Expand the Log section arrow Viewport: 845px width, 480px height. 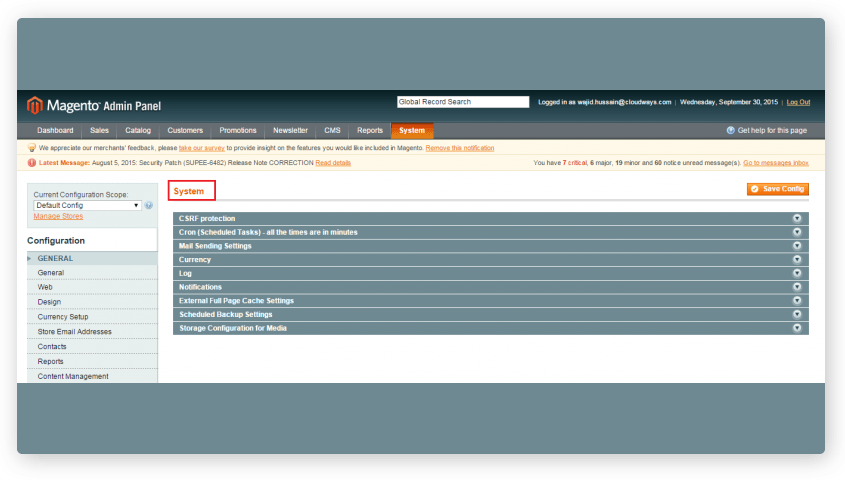(796, 273)
